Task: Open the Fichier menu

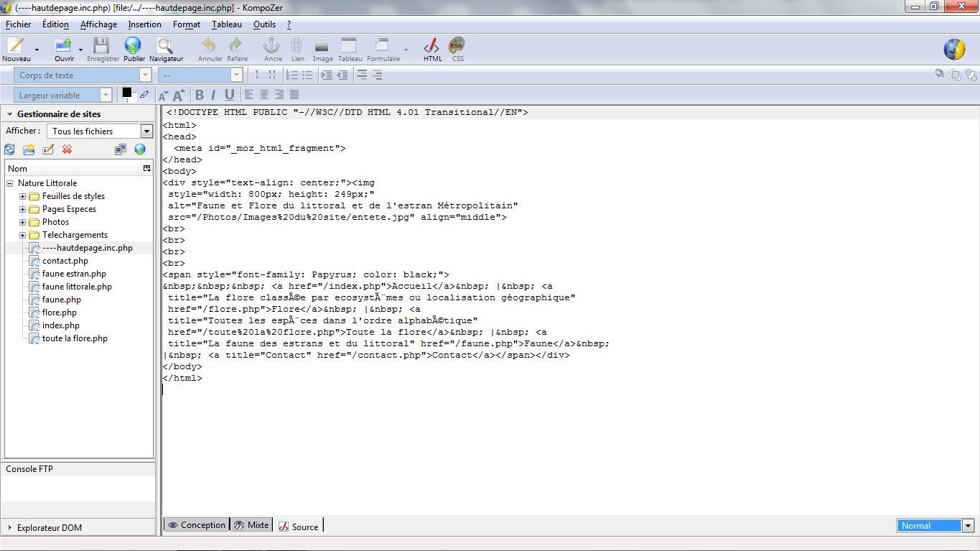Action: 18,24
